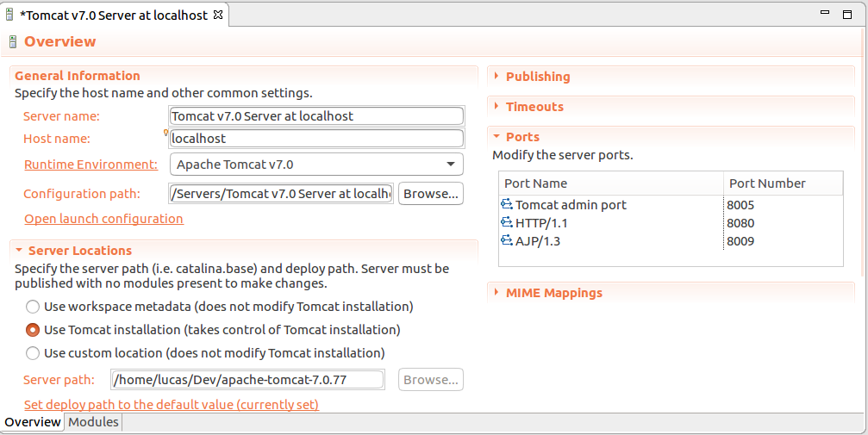Image resolution: width=868 pixels, height=435 pixels.
Task: Click the Tomcat admin port row icon
Action: [507, 204]
